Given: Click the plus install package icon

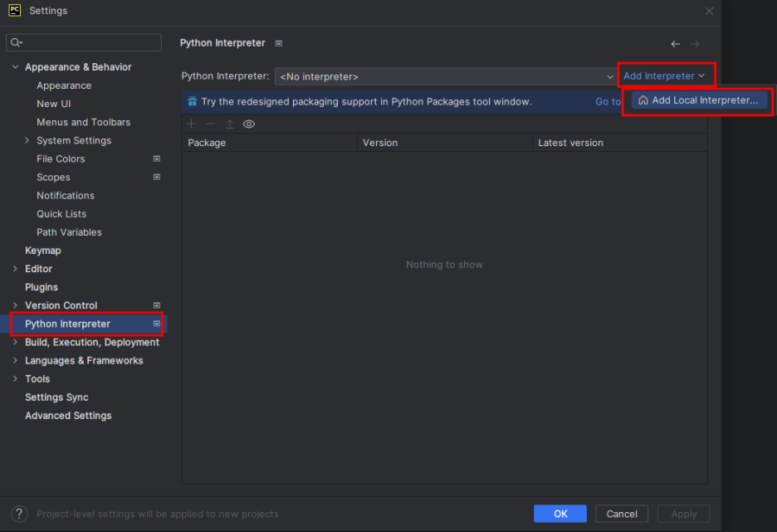Looking at the screenshot, I should (191, 124).
